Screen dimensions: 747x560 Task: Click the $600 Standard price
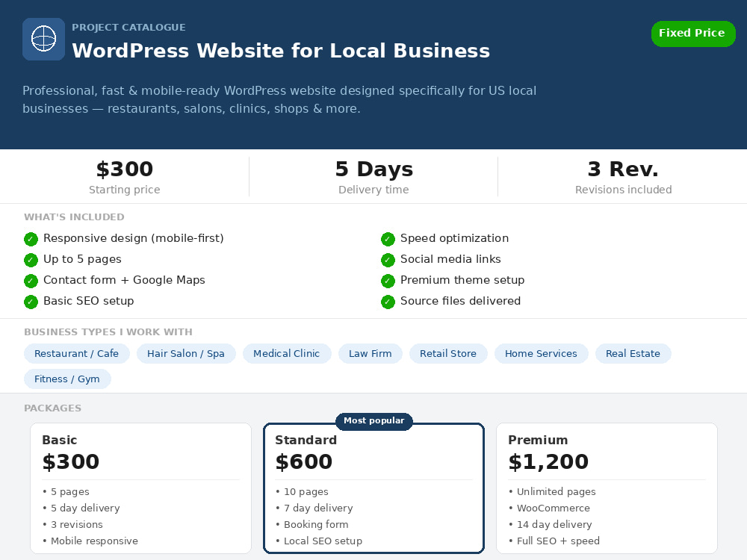304,462
